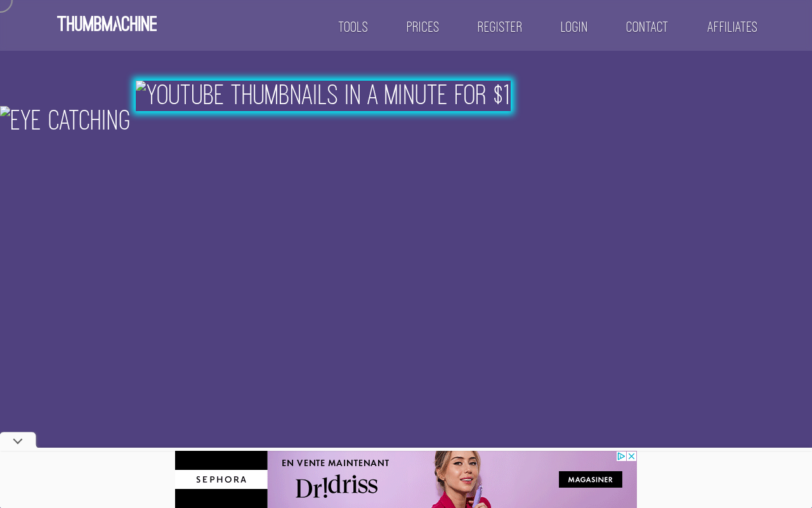Open the LOGIN page

[x=574, y=27]
